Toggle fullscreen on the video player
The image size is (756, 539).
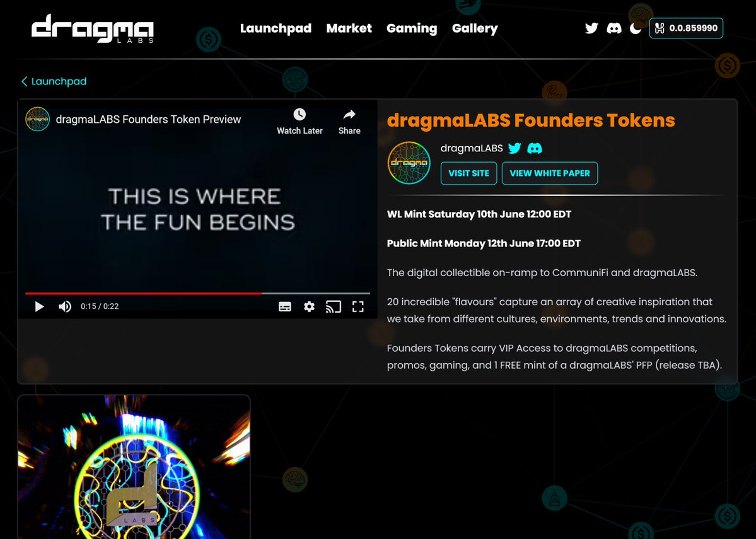[x=358, y=306]
